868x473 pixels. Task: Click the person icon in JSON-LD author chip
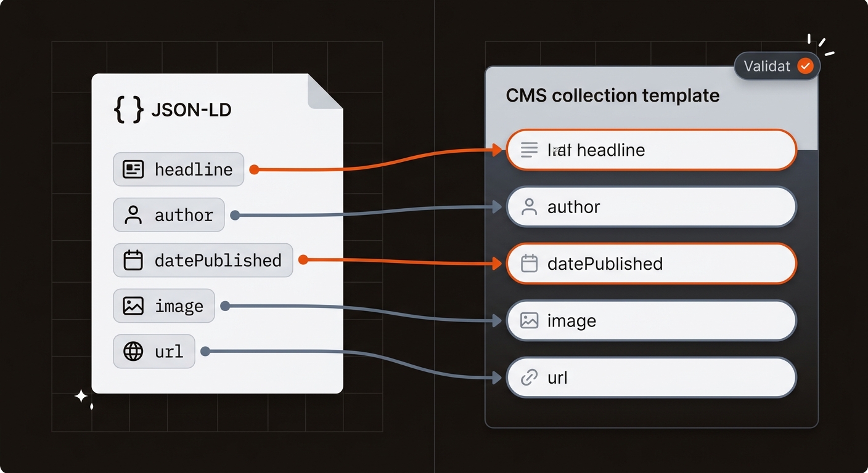133,215
